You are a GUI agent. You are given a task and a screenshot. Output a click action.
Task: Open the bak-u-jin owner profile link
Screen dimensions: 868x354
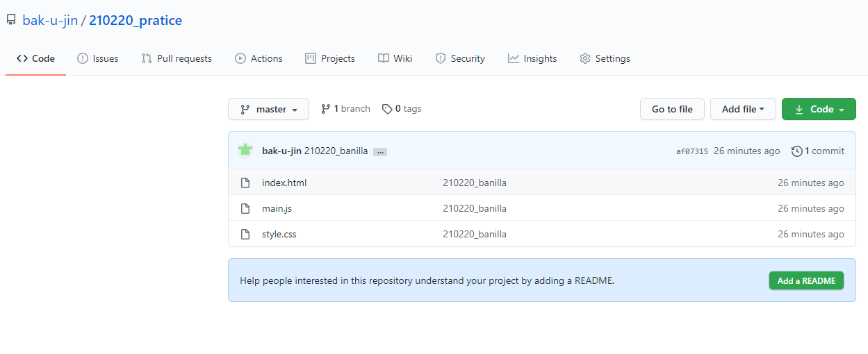point(50,20)
